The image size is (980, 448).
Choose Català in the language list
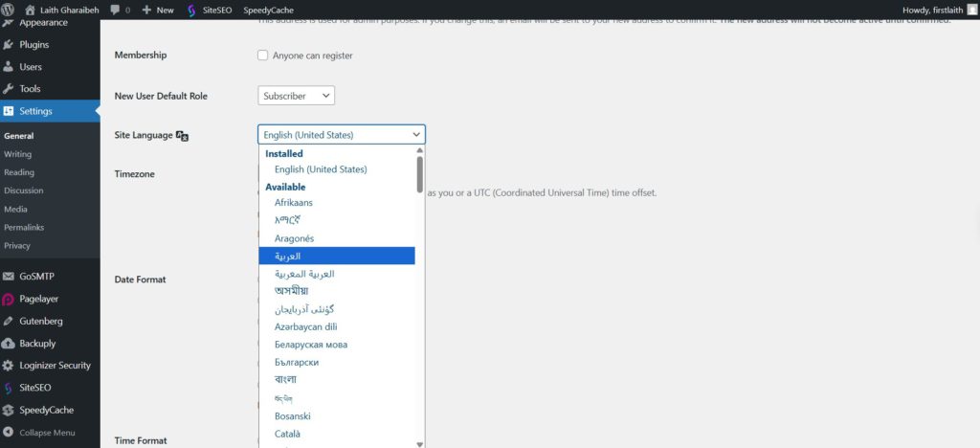pos(287,434)
